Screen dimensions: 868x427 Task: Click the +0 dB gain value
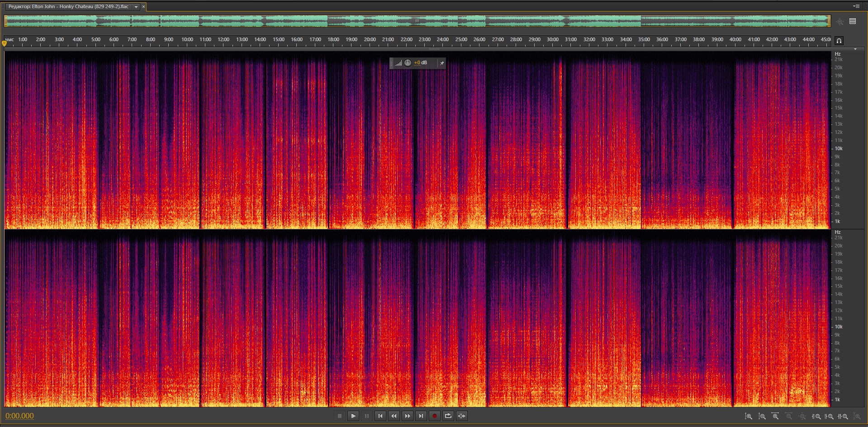coord(421,63)
